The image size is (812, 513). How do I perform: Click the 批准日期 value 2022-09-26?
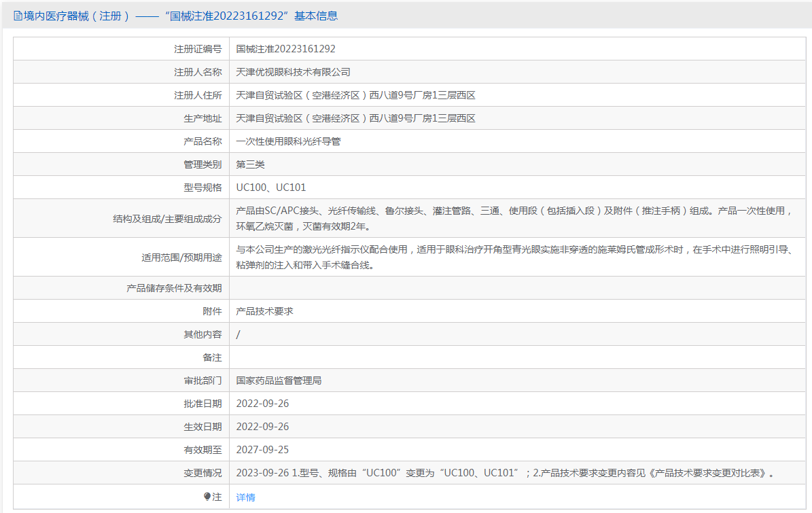[262, 404]
